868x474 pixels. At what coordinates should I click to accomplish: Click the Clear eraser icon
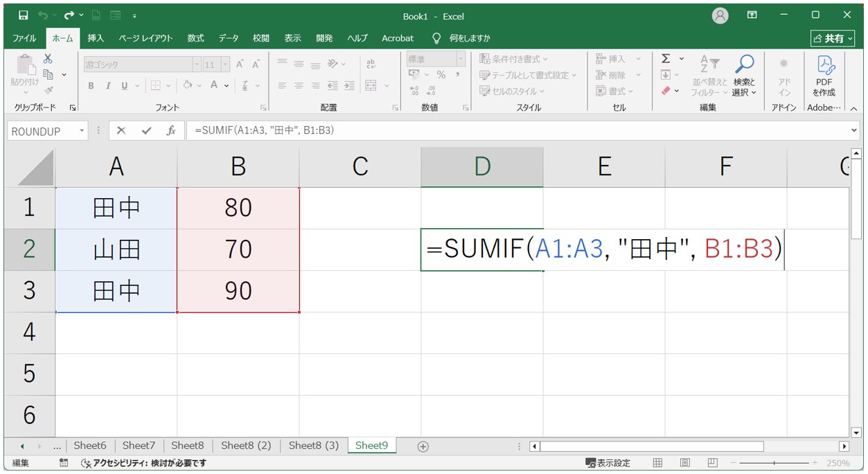666,91
